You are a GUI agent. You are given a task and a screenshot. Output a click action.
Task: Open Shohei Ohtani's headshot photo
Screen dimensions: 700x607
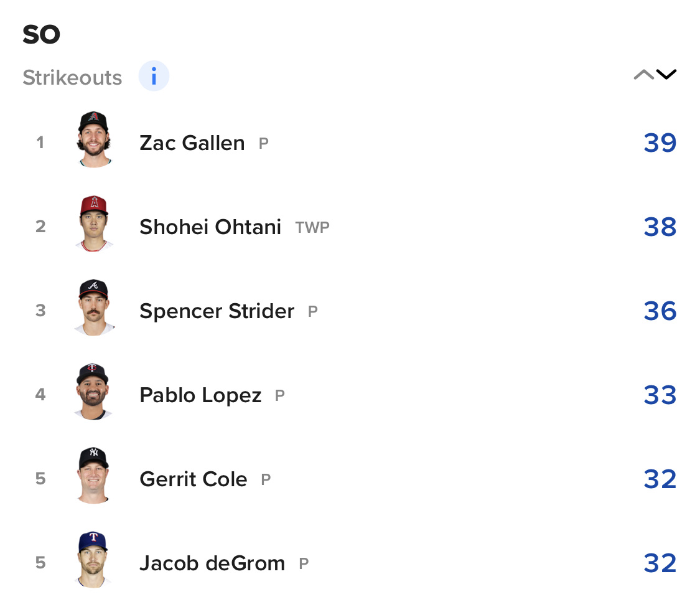94,224
